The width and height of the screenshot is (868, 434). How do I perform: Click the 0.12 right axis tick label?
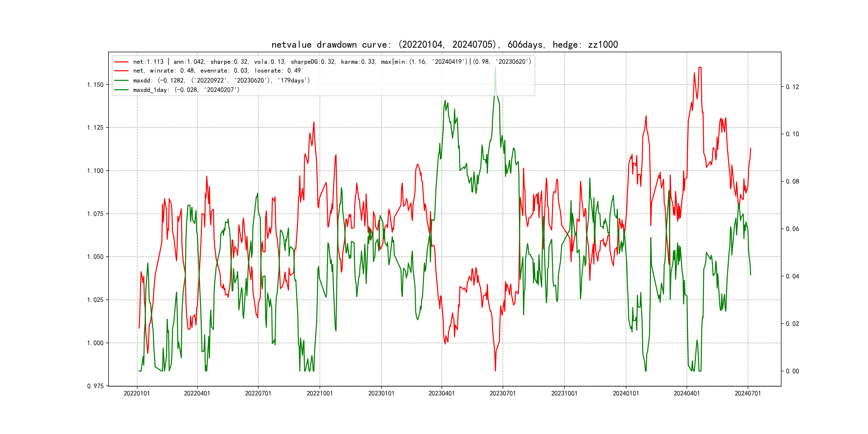[792, 87]
